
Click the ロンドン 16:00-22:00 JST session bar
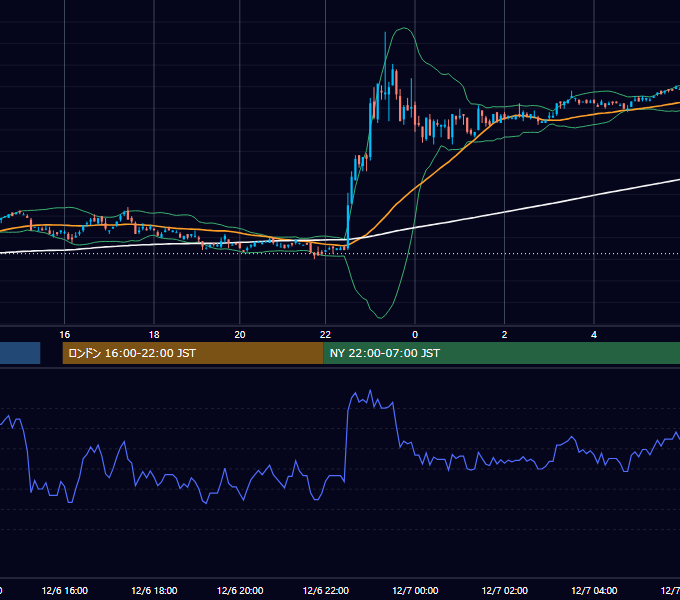click(193, 353)
